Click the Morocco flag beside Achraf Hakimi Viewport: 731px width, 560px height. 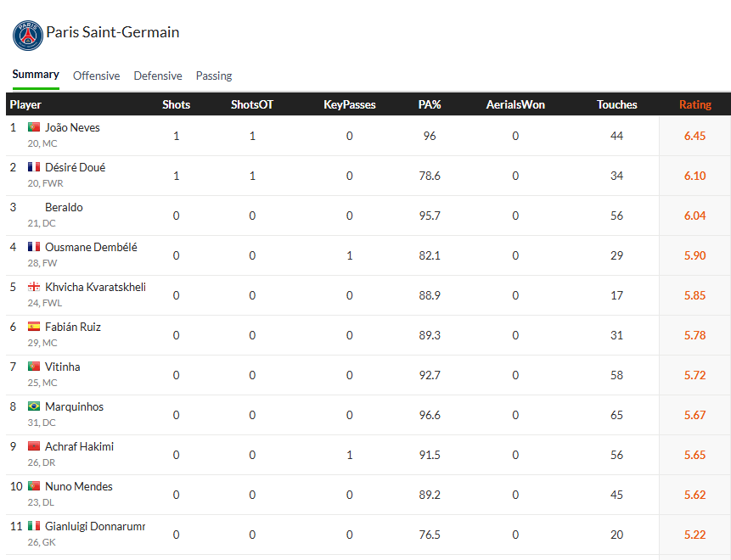[x=34, y=446]
